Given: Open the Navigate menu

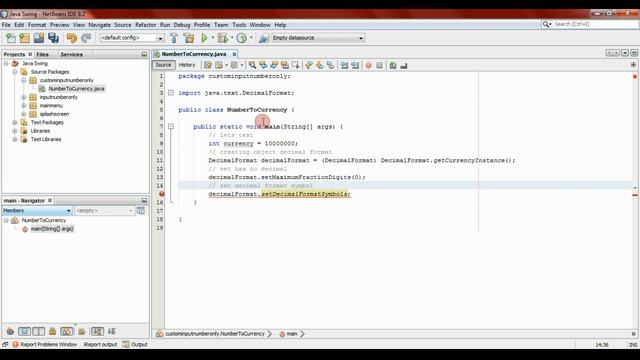Looking at the screenshot, I should click(x=99, y=25).
